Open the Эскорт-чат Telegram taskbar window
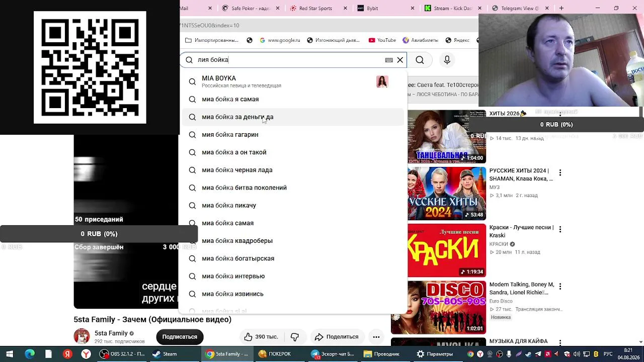Viewport: 644px width, 362px height. coord(333,354)
